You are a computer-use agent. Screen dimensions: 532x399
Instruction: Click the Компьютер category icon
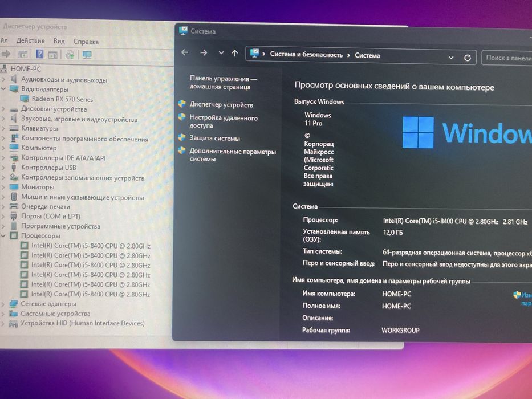click(x=14, y=148)
